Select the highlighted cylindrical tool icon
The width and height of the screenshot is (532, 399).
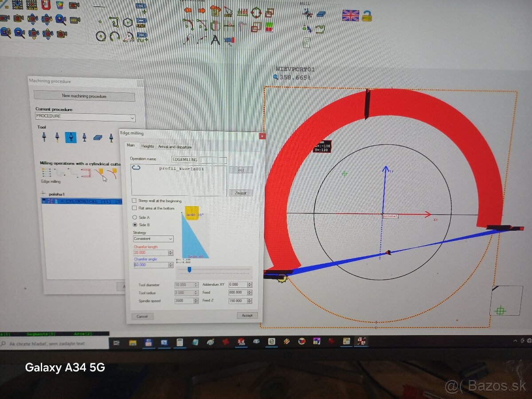(71, 137)
